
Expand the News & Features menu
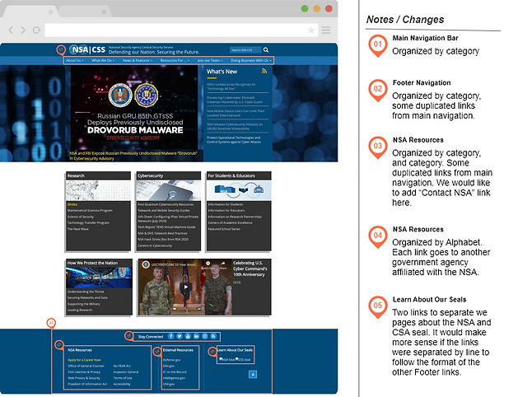tap(138, 60)
